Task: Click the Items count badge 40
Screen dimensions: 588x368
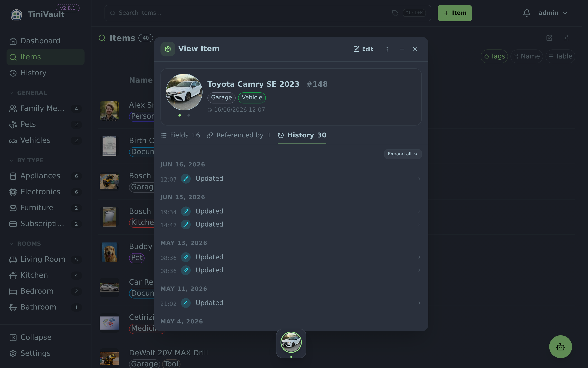Action: [x=146, y=38]
